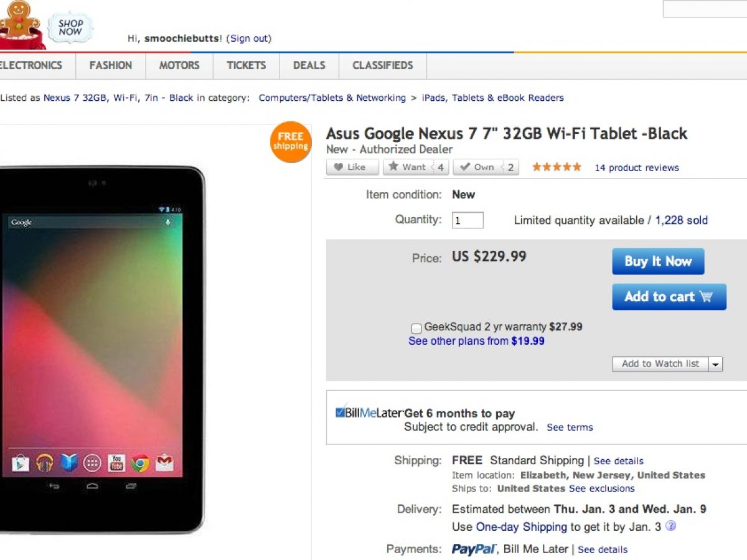Click the BillMeLater logo

tap(369, 413)
